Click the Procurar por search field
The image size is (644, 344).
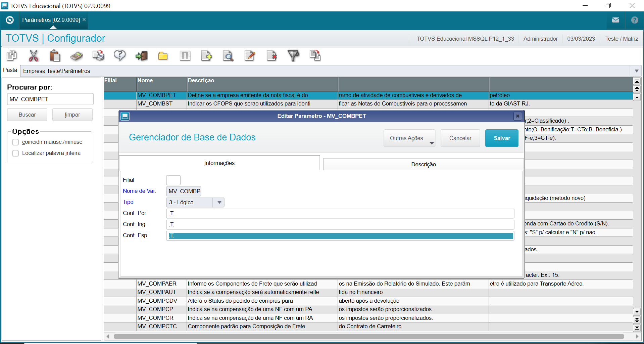tap(50, 99)
